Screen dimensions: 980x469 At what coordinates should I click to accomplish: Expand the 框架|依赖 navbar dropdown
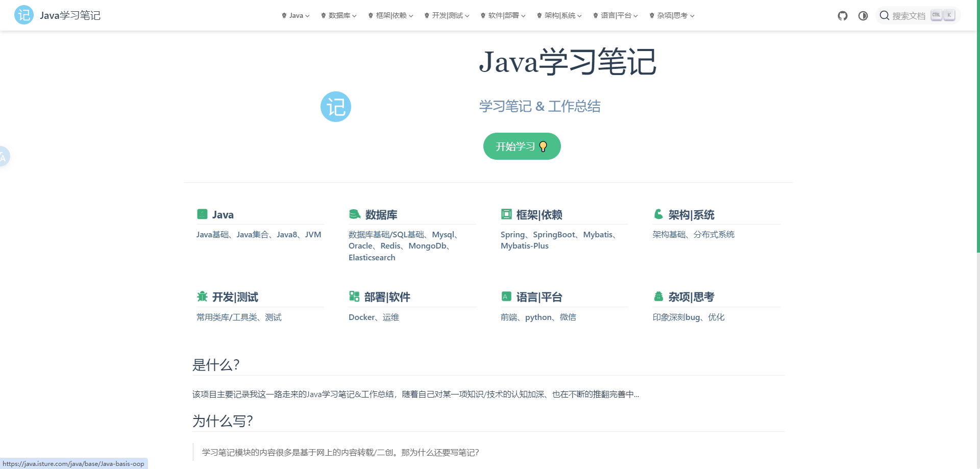pyautogui.click(x=391, y=16)
